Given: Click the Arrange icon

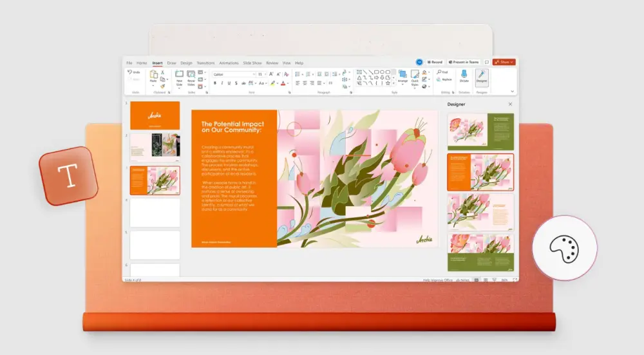Looking at the screenshot, I should click(403, 74).
